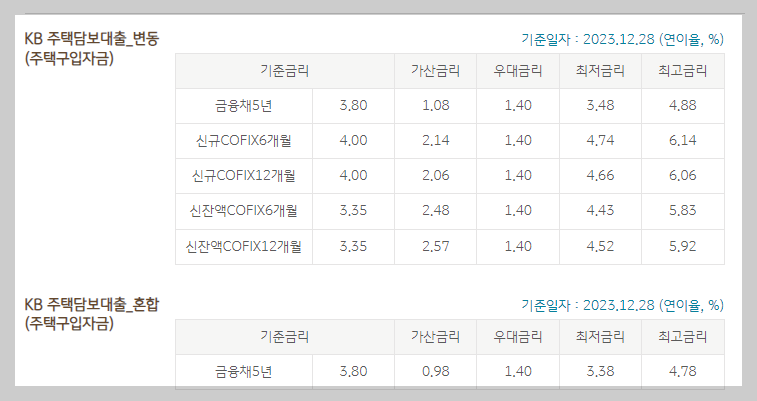Click the 4.88 최고금리 value
Screen dimensions: 757x401
coord(683,105)
